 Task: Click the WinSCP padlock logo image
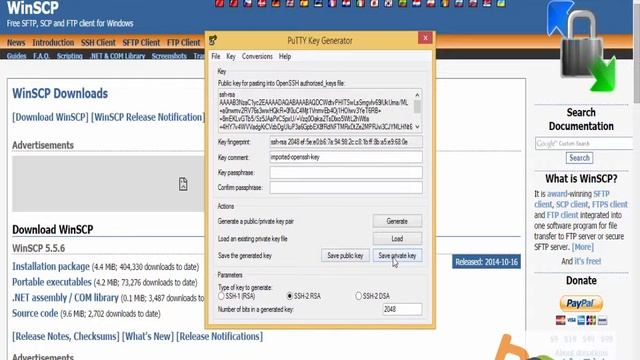582,45
